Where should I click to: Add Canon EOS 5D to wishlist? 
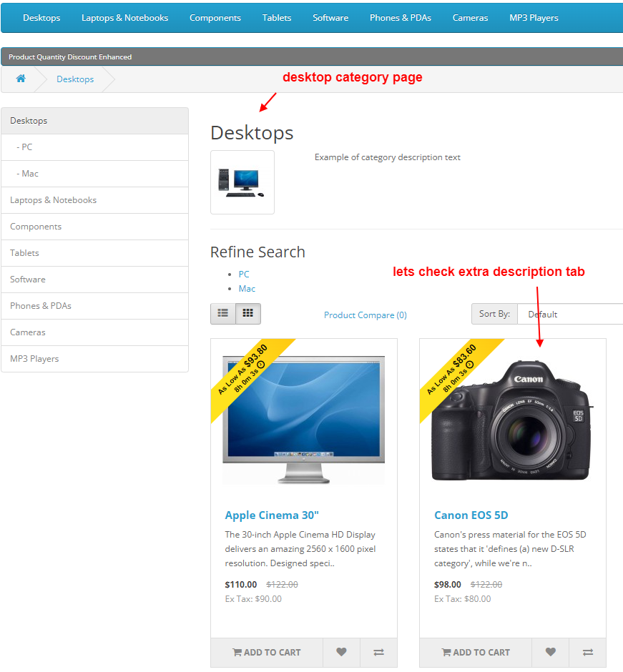coord(550,652)
